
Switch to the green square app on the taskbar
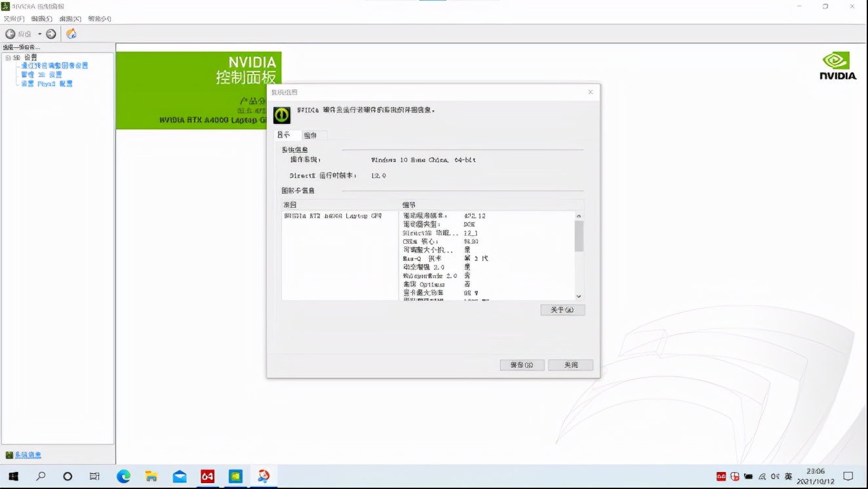click(x=235, y=477)
